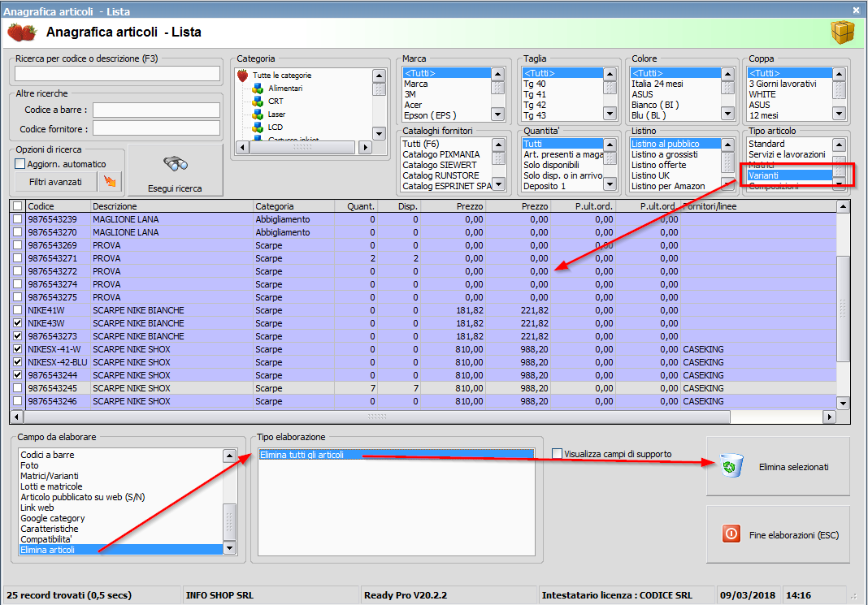Image resolution: width=868 pixels, height=605 pixels.
Task: Click the Campo da elaborare list scroll-up arrow
Action: tap(229, 456)
